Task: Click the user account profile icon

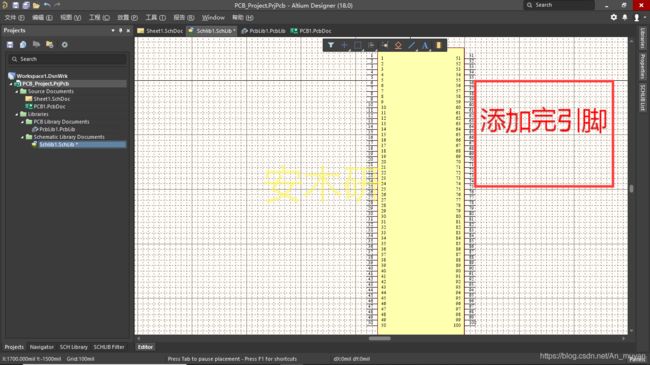Action: [636, 17]
